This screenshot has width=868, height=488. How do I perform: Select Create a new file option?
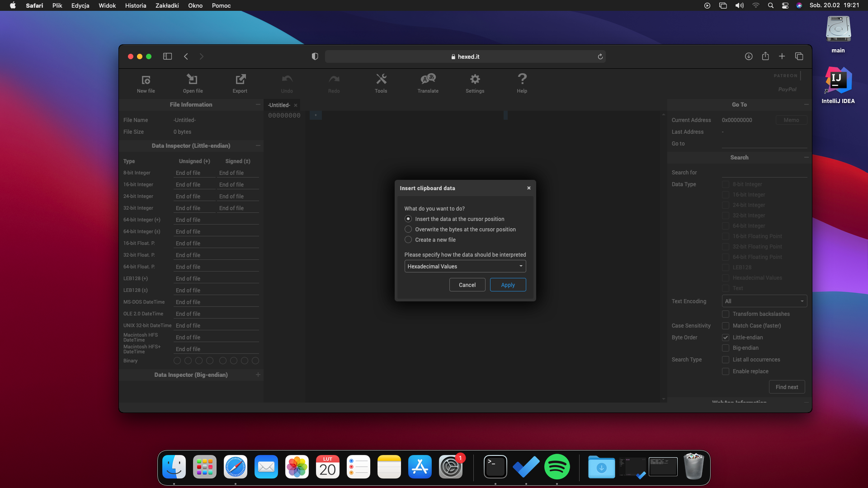tap(408, 239)
